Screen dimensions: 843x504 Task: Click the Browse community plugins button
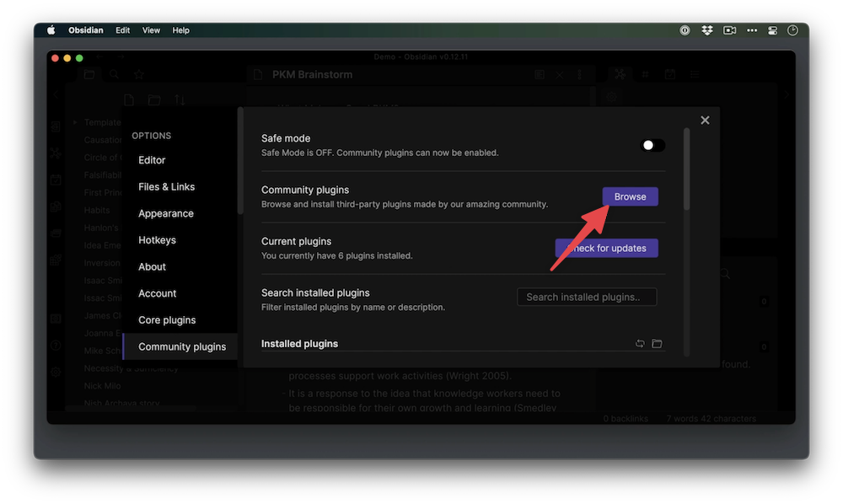click(x=630, y=196)
